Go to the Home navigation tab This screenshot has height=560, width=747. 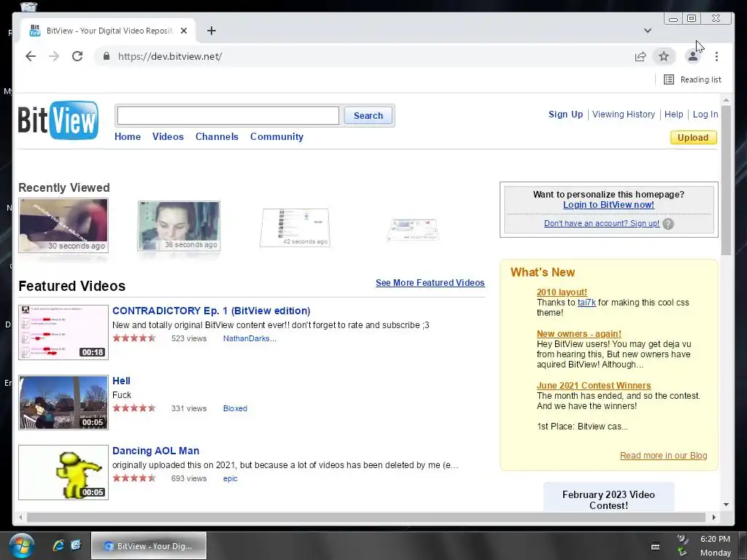pos(128,136)
